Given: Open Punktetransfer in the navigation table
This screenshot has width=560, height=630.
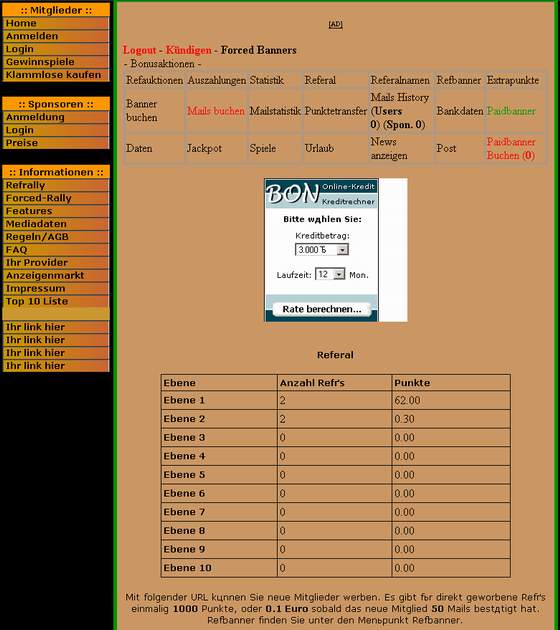Looking at the screenshot, I should pyautogui.click(x=335, y=111).
